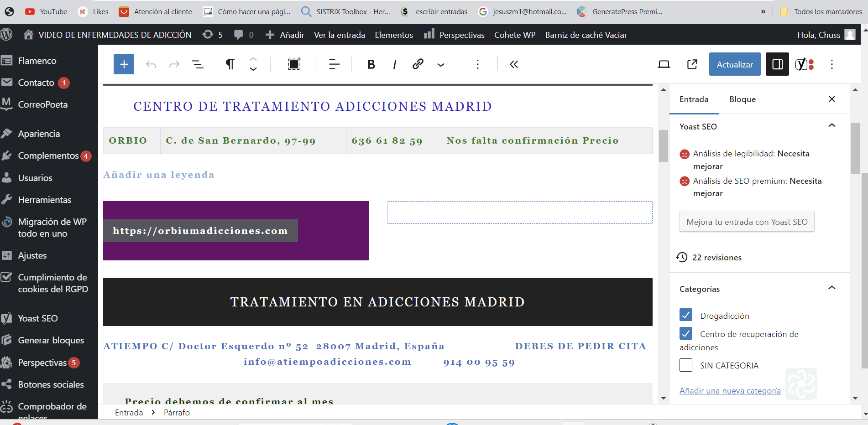Open the Cohete WP menu
This screenshot has height=425, width=868.
pos(515,35)
